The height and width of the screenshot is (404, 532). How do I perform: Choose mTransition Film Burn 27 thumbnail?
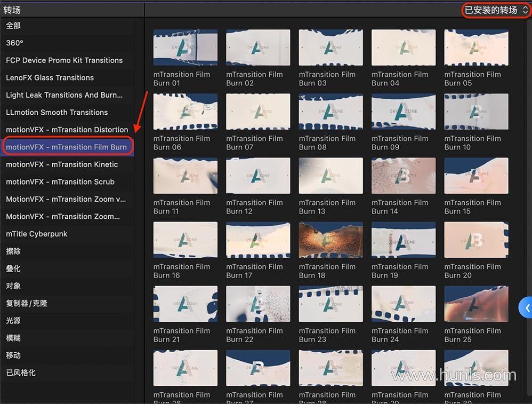258,368
